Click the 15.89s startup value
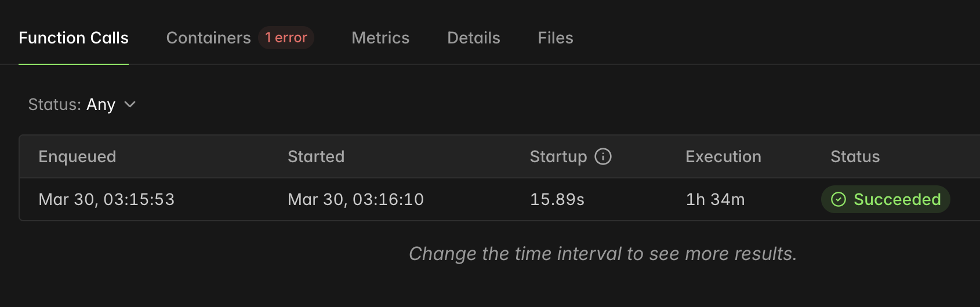The height and width of the screenshot is (307, 980). click(557, 199)
